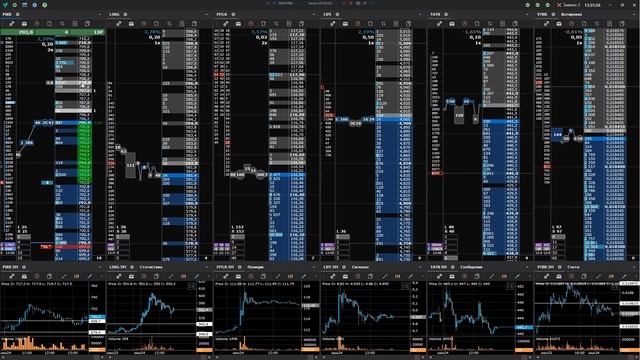The height and width of the screenshot is (360, 640).
Task: Select line tool in LSNG chart toolbar
Action: 171,276
